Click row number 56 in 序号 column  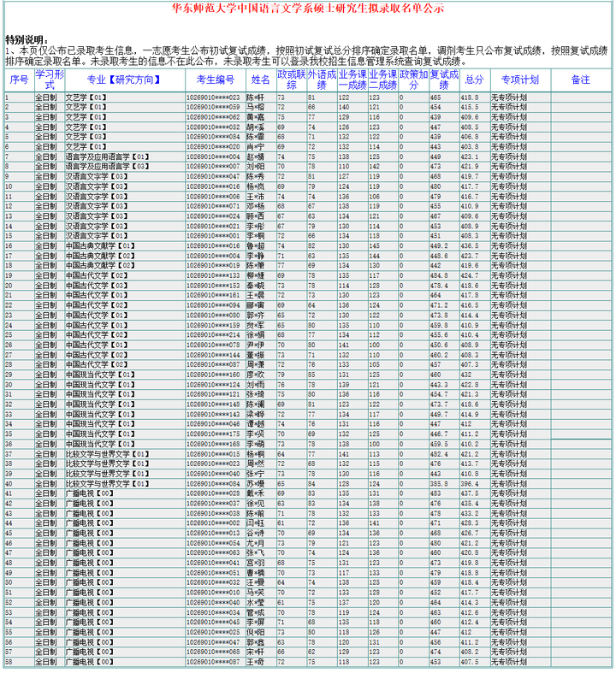9,642
